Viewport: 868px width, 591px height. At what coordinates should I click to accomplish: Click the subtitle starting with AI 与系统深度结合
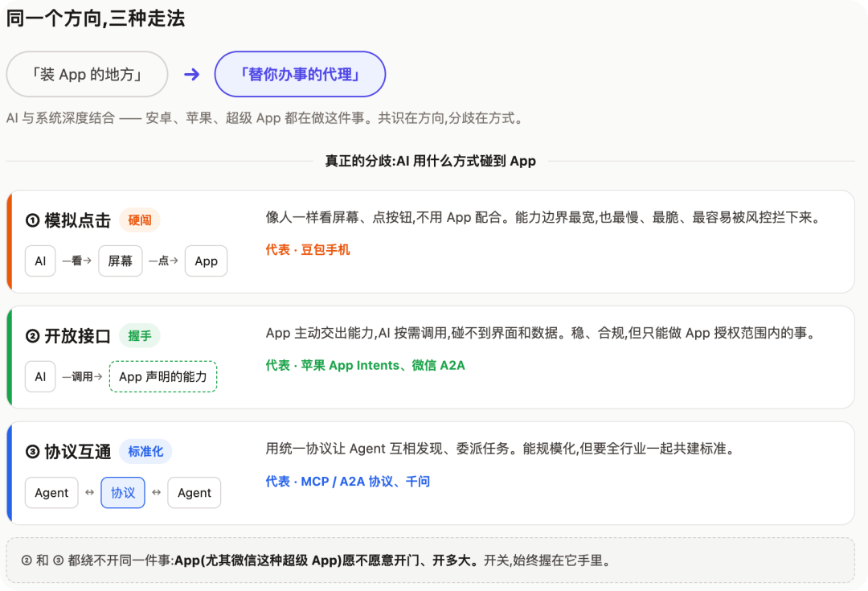[x=264, y=118]
